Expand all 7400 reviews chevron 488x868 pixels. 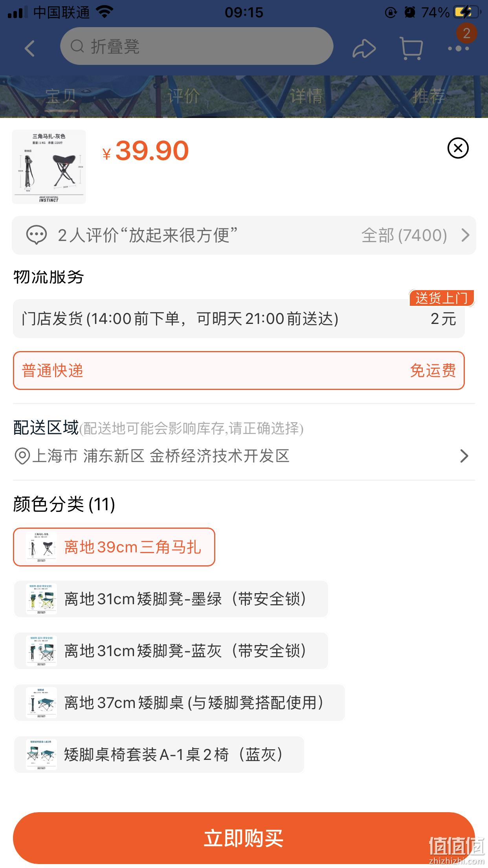[x=466, y=235]
